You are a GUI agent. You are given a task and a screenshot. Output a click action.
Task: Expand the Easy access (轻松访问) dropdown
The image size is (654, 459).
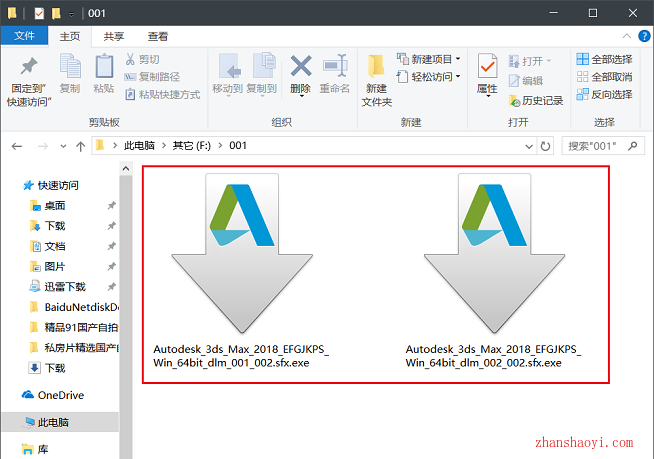(458, 76)
